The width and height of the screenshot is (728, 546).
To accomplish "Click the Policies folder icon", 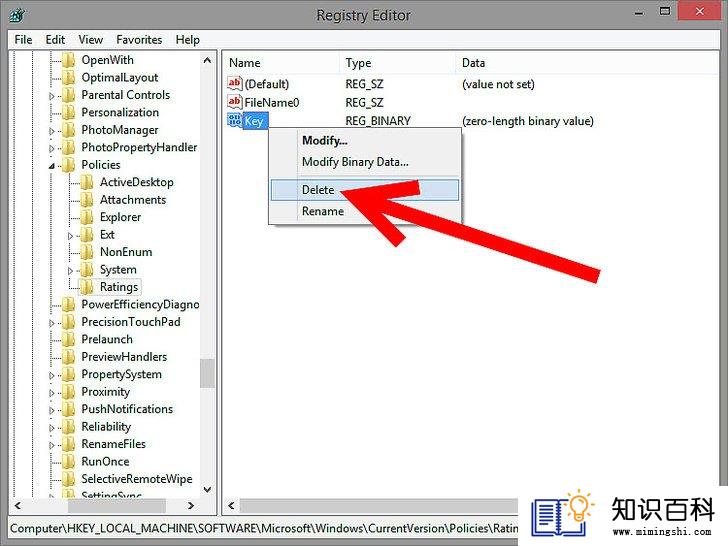I will pos(69,165).
